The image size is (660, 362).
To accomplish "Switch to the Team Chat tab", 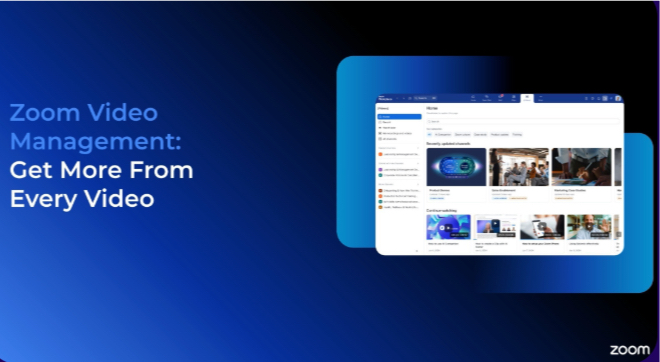I will point(487,98).
